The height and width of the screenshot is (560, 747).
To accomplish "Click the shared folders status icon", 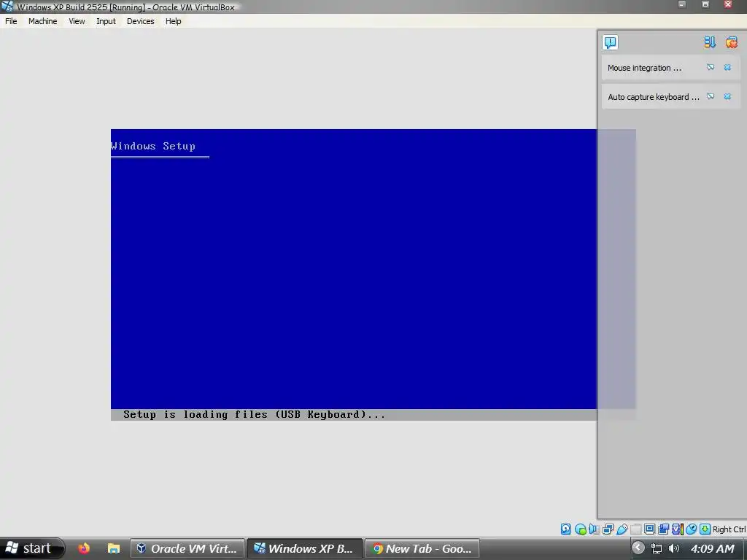I will pos(635,529).
